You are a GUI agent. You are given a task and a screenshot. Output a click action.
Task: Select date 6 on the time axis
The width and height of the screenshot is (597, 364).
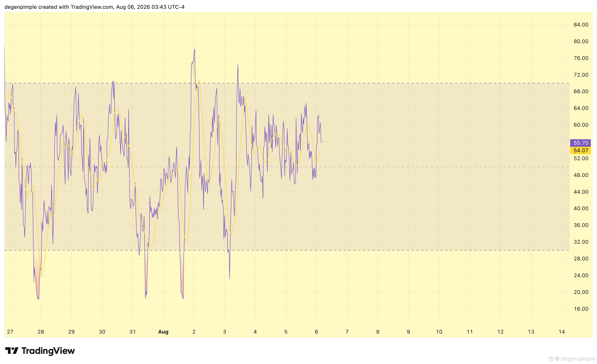[x=316, y=332]
